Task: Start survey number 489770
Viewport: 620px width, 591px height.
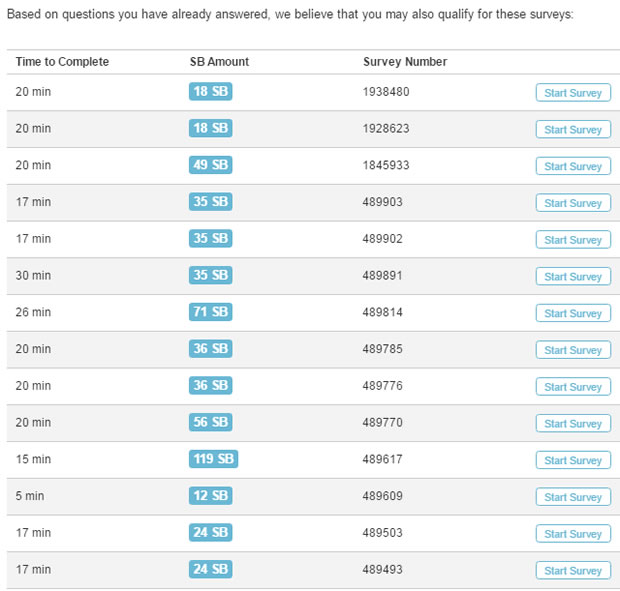Action: click(573, 423)
